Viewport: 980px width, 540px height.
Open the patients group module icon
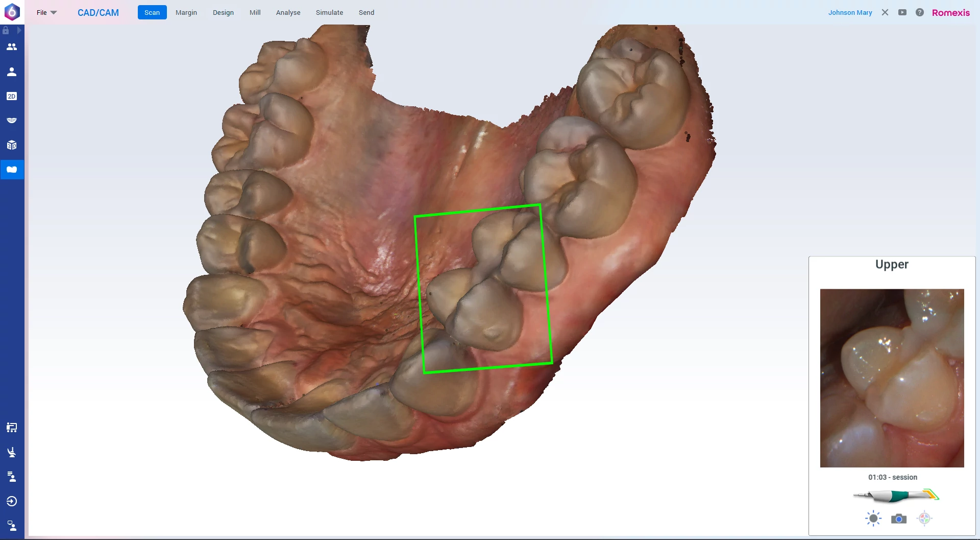pyautogui.click(x=12, y=47)
